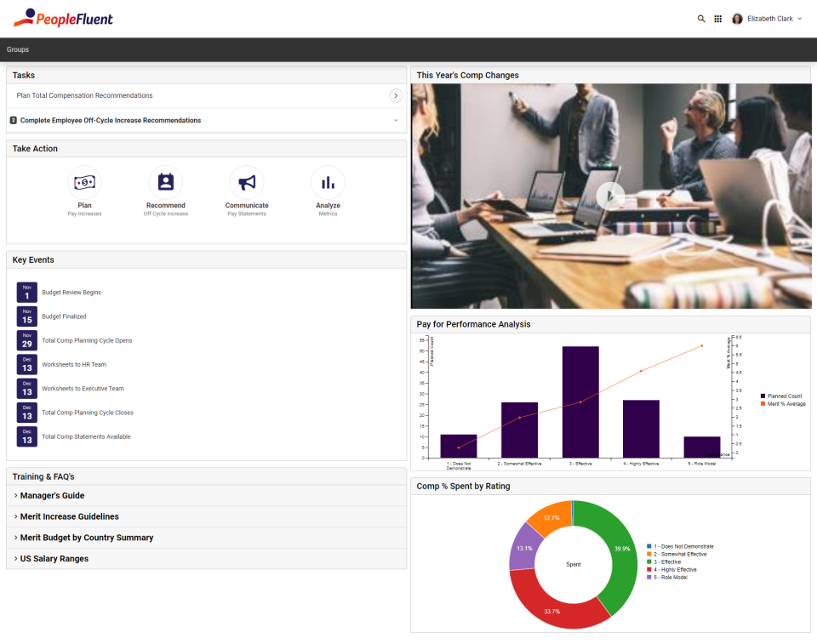Open the Communicate Pay Statements icon
Screen dimensions: 817x644
tap(246, 181)
